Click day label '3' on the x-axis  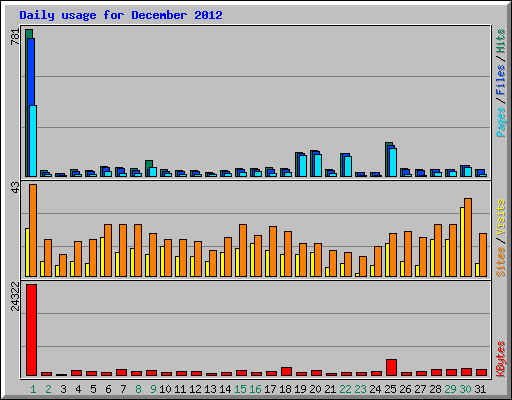tap(63, 389)
